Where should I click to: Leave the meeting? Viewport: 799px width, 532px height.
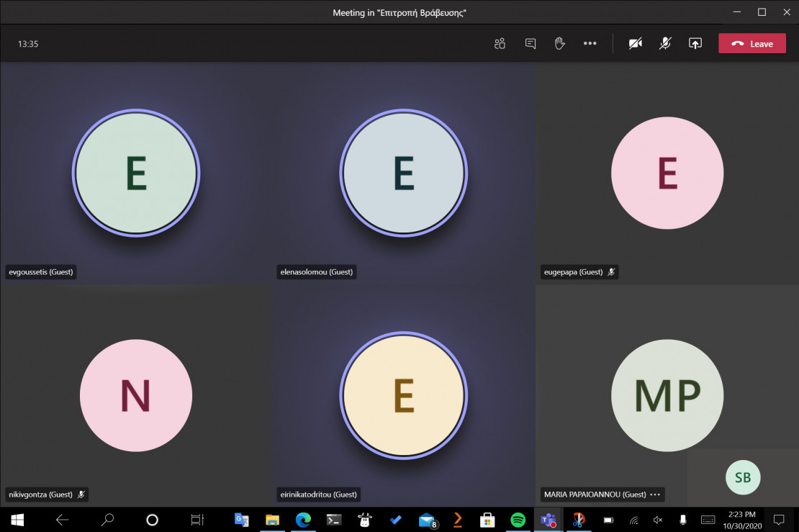752,44
